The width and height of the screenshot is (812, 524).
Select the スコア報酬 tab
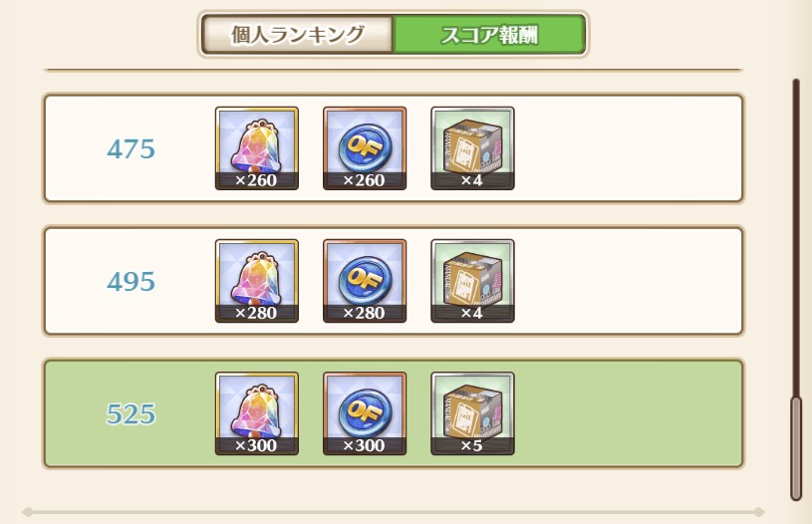click(x=490, y=34)
